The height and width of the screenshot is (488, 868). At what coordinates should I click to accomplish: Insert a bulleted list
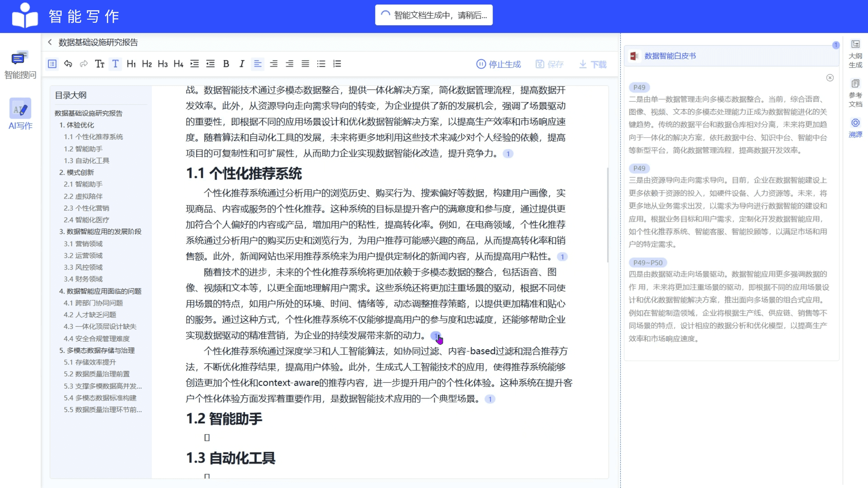[x=321, y=64]
